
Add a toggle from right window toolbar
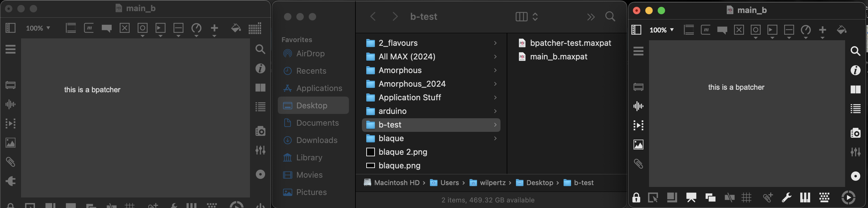click(739, 30)
